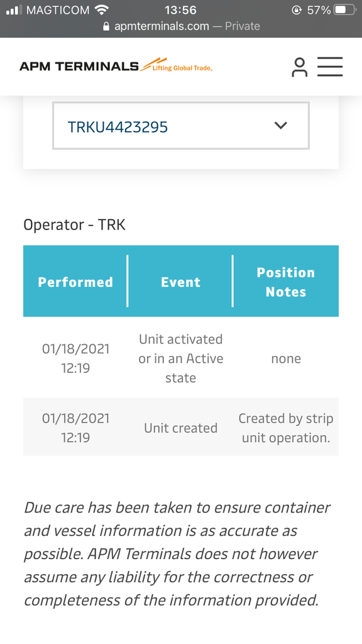Tap 'Created by strip unit operation' note
The width and height of the screenshot is (362, 644).
tap(286, 428)
